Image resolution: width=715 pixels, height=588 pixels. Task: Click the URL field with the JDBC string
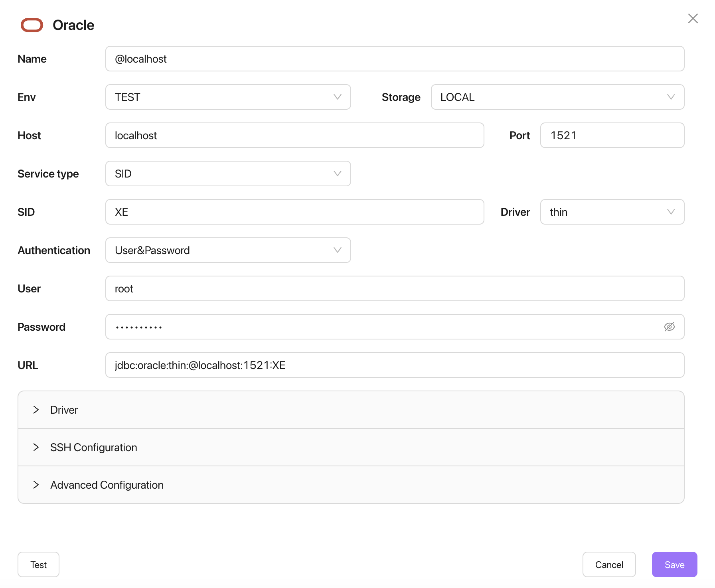pos(395,365)
